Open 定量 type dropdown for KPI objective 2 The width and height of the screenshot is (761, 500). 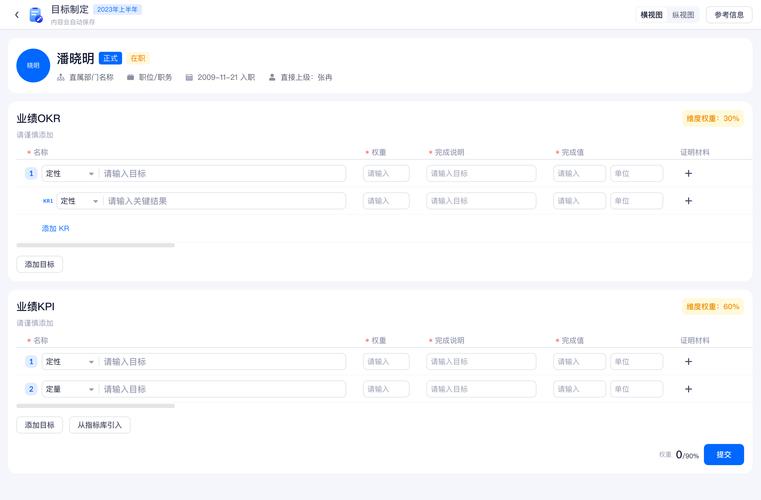click(70, 389)
